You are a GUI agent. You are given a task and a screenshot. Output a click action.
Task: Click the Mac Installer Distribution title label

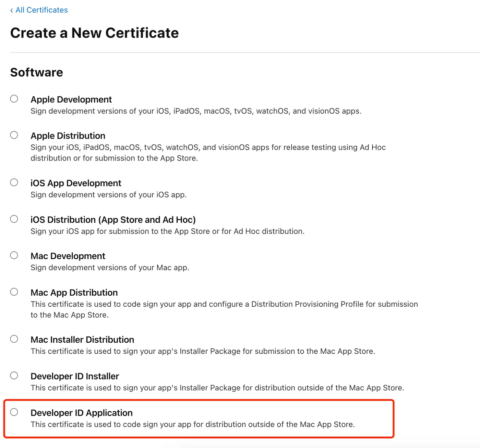[82, 340]
